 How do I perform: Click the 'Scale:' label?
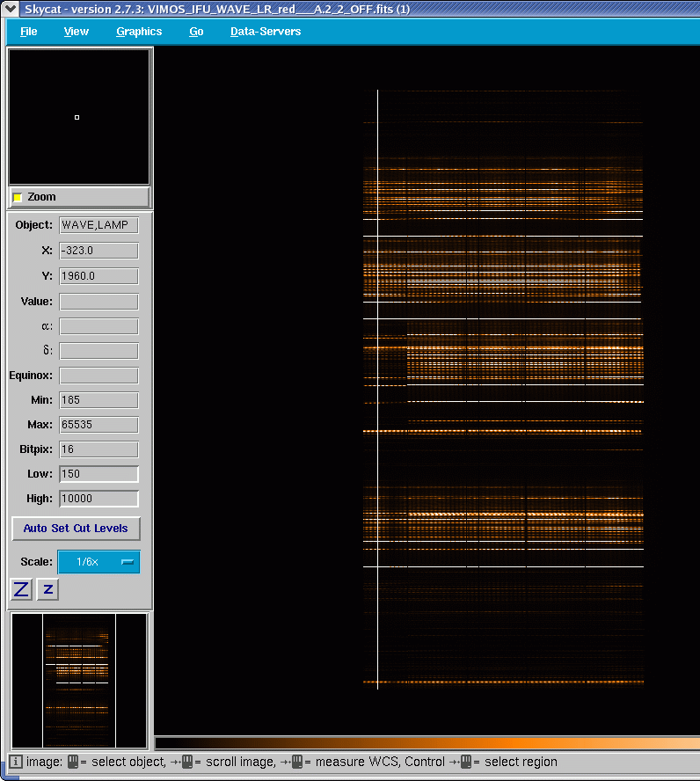tap(36, 562)
